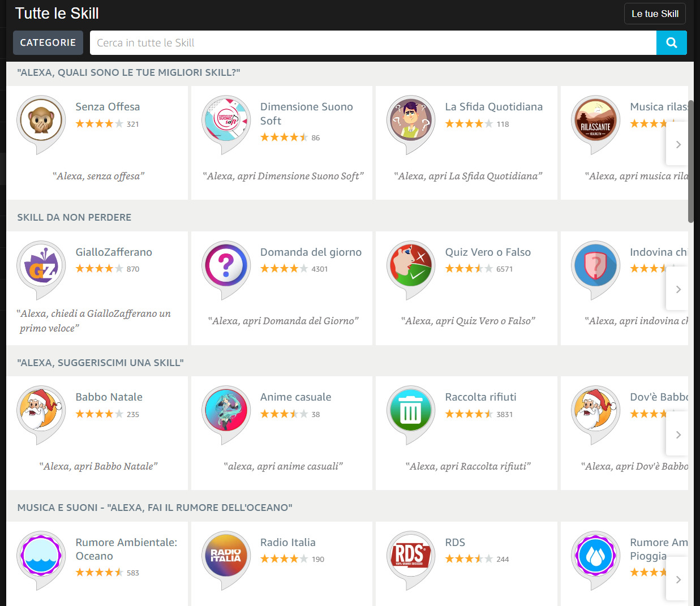Click the Tutte le Skill heading
Image resolution: width=700 pixels, height=606 pixels.
pos(57,13)
